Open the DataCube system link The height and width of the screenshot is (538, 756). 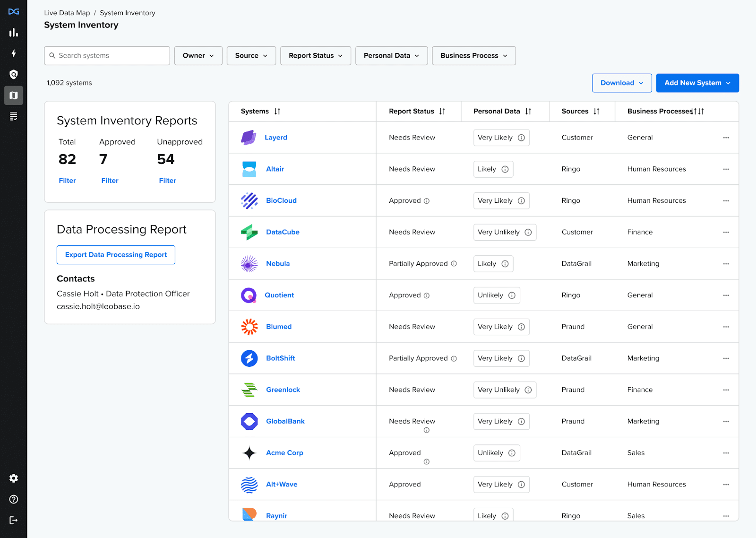(283, 232)
